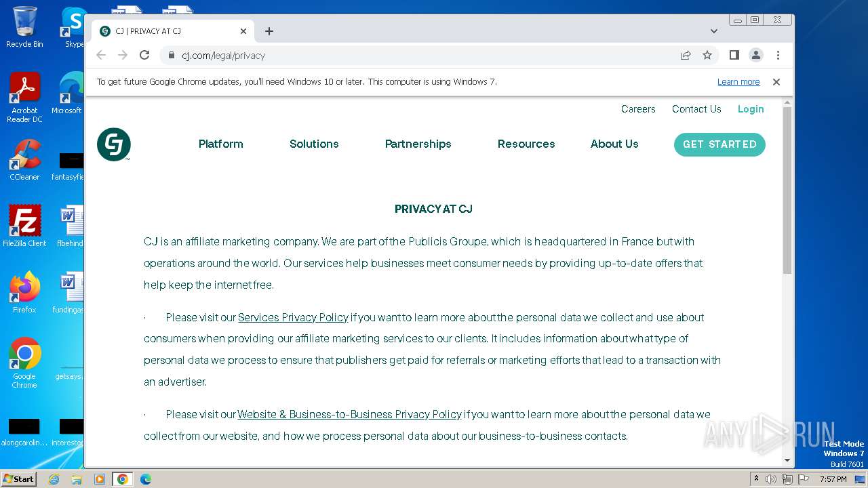Open the Contact Us link
This screenshot has width=868, height=488.
[696, 109]
